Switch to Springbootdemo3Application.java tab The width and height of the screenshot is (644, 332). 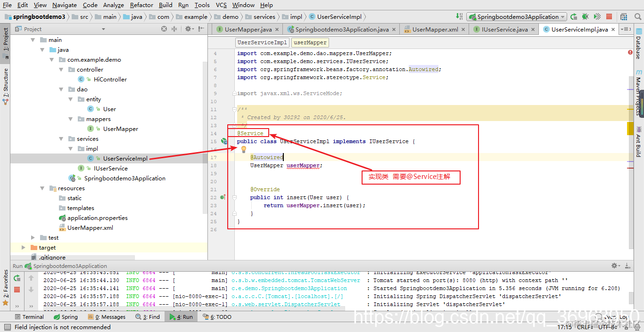coord(341,29)
